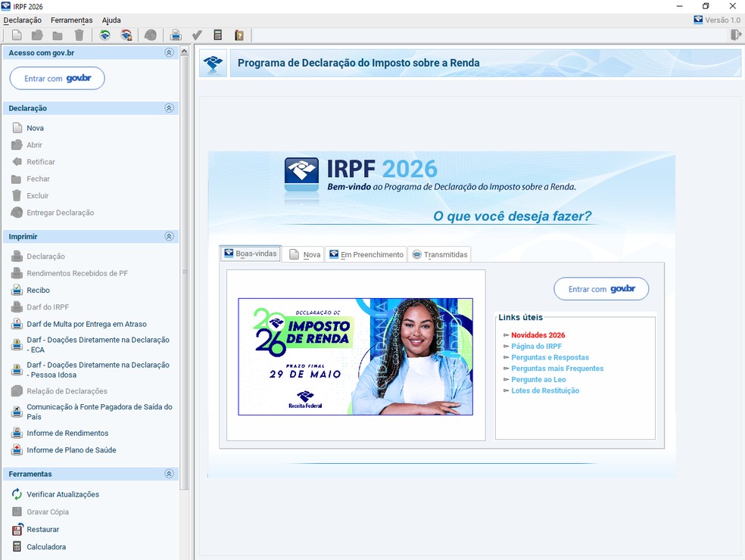Click Darf de Multa por Entrega em Atraso

(86, 324)
